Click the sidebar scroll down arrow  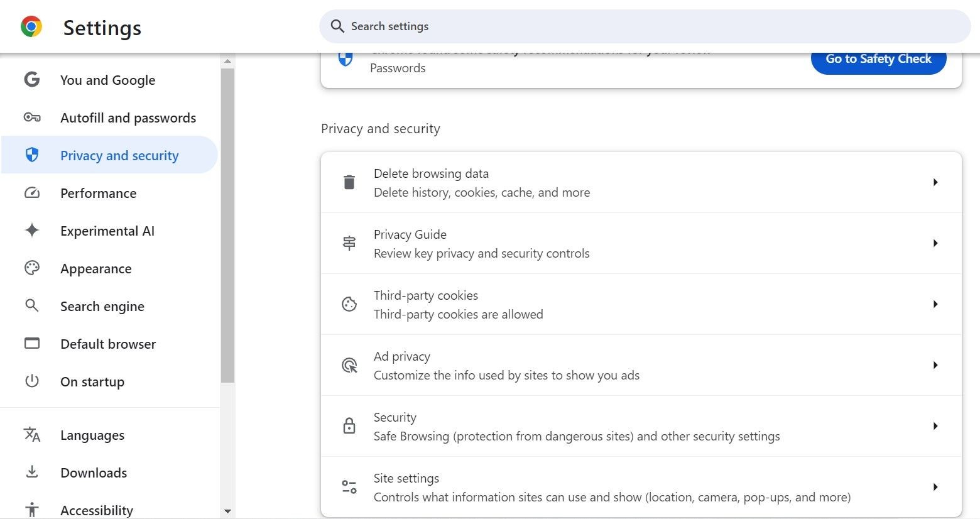(x=227, y=511)
